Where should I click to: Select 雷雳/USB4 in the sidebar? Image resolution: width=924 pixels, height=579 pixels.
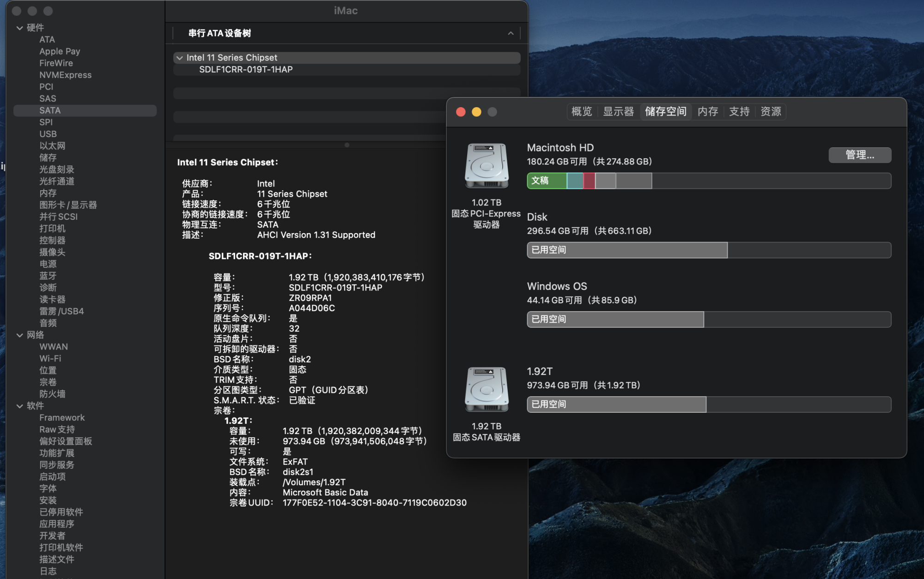pos(61,311)
